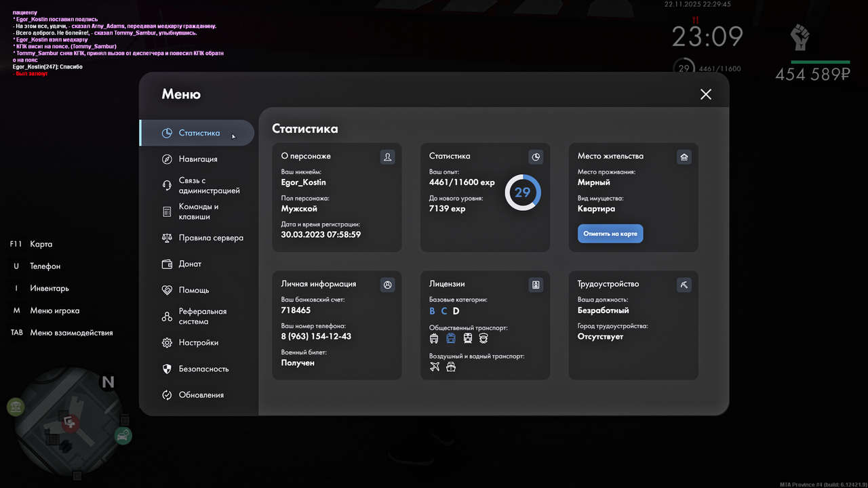Click experience value 4461/11600 exp
The width and height of the screenshot is (868, 488).
pos(462,182)
